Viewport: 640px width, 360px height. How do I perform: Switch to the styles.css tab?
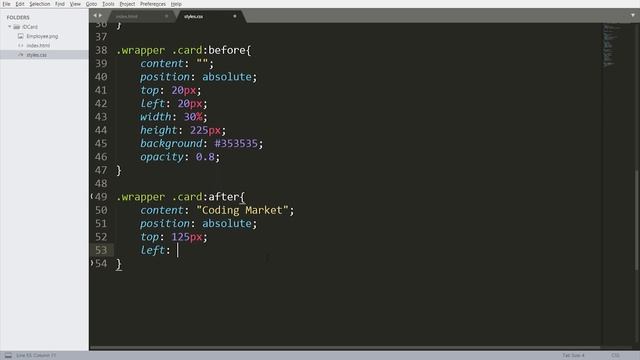(x=193, y=16)
